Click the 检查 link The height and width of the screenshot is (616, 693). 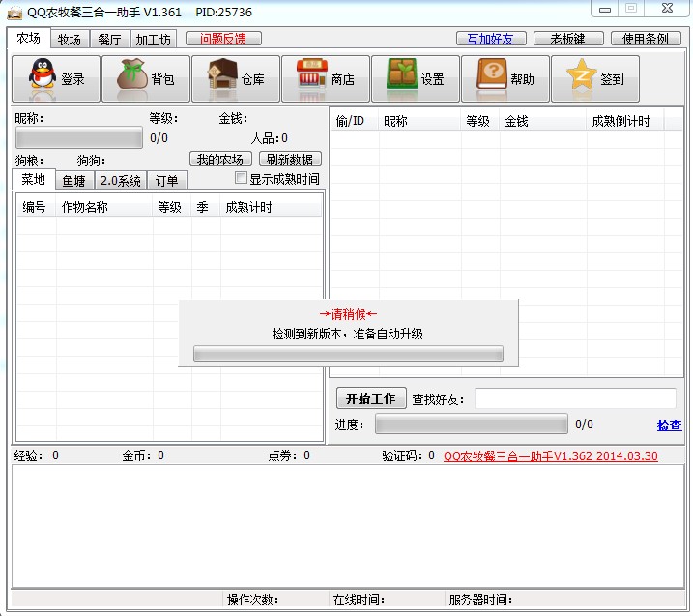click(669, 425)
